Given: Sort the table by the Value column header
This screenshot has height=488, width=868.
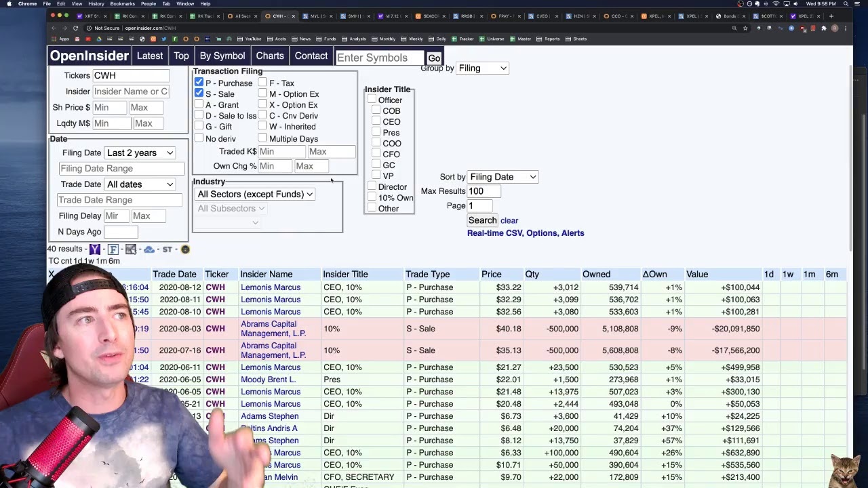Looking at the screenshot, I should click(x=697, y=274).
